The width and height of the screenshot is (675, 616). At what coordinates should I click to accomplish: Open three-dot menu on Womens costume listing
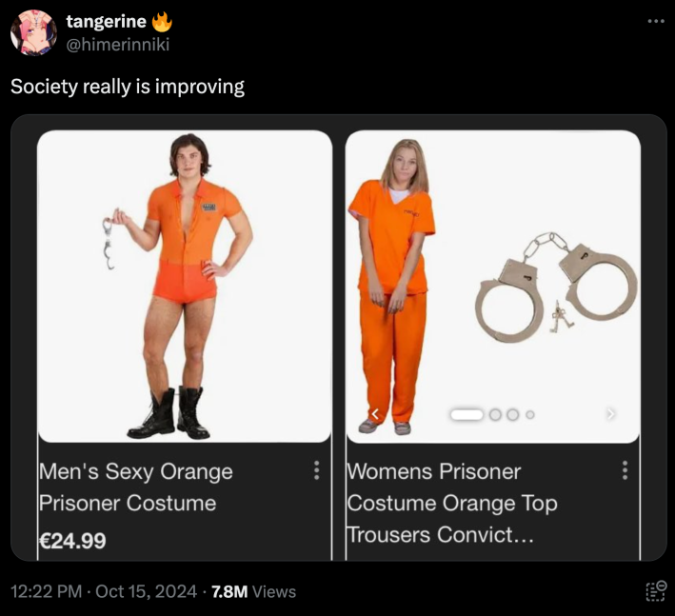[x=625, y=470]
